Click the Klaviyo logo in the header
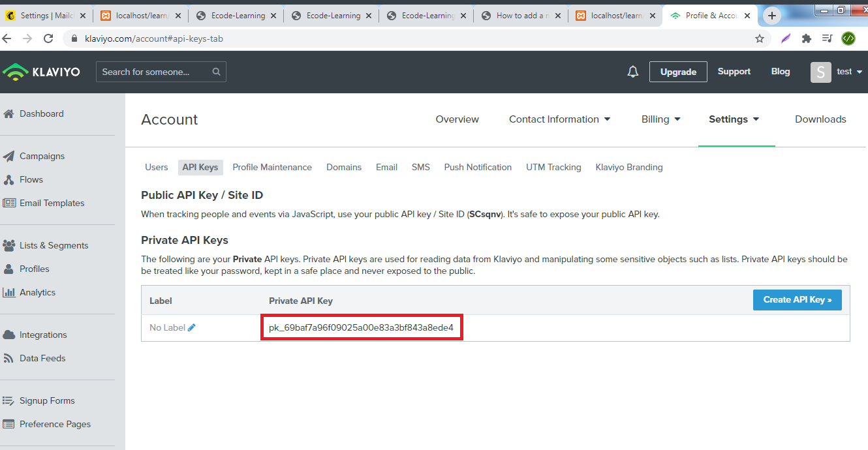The width and height of the screenshot is (868, 450). [41, 72]
